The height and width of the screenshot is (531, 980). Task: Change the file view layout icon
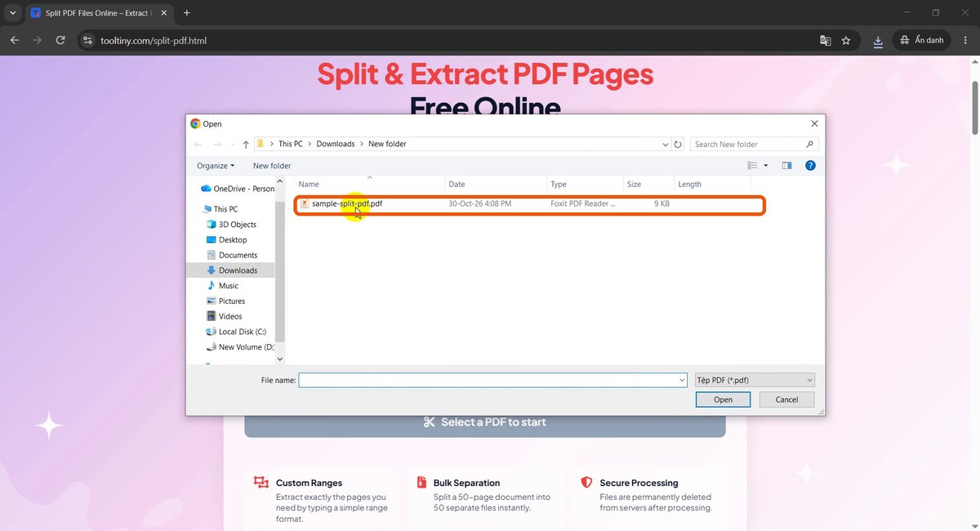752,166
